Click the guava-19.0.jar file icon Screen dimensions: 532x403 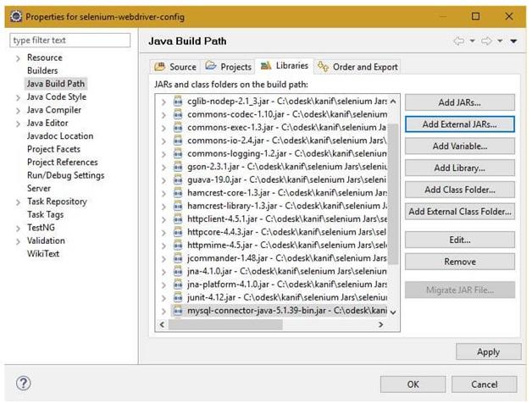178,179
